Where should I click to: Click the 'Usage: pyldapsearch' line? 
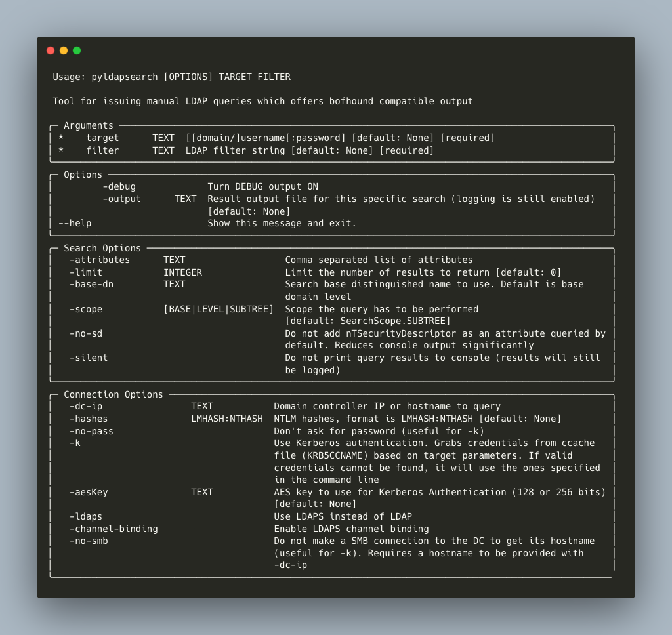[171, 77]
